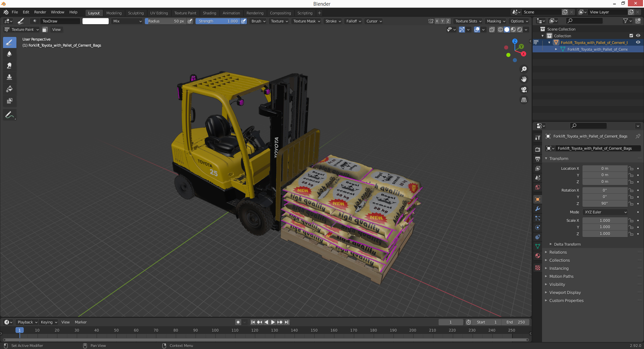Open the World properties tab

click(538, 187)
